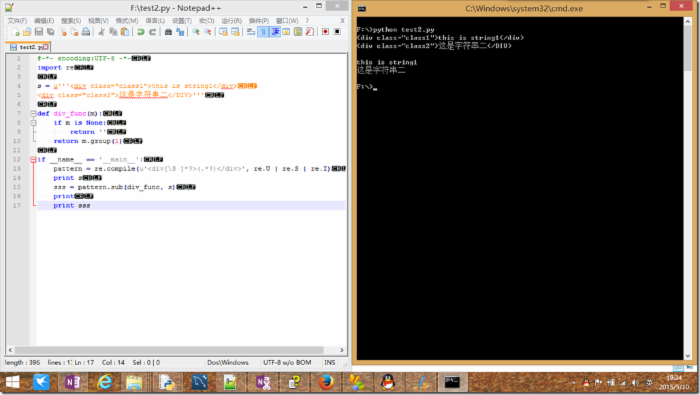Viewport: 700px width, 395px height.
Task: Click the Open file folder icon
Action: pyautogui.click(x=27, y=32)
